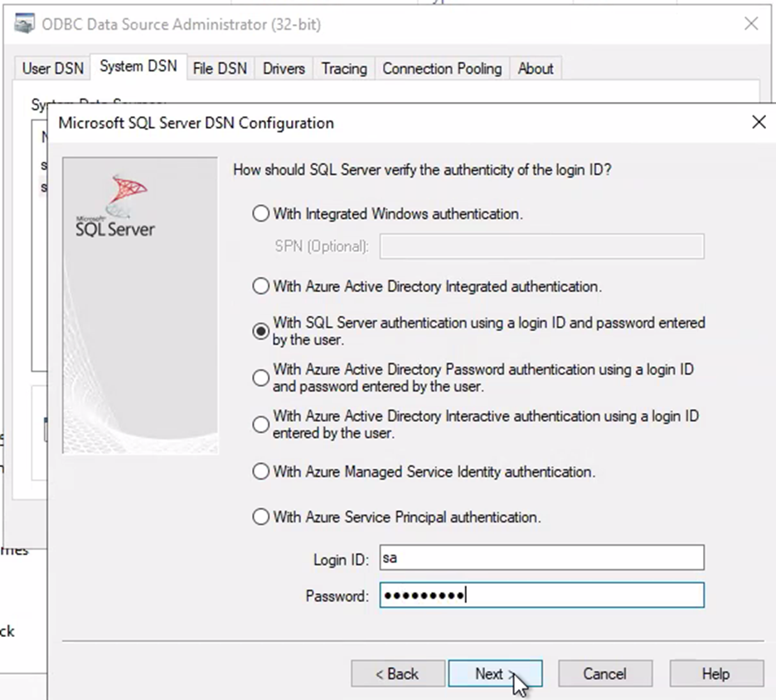Select SQL Server authentication radio button
Image resolution: width=776 pixels, height=700 pixels.
(260, 331)
